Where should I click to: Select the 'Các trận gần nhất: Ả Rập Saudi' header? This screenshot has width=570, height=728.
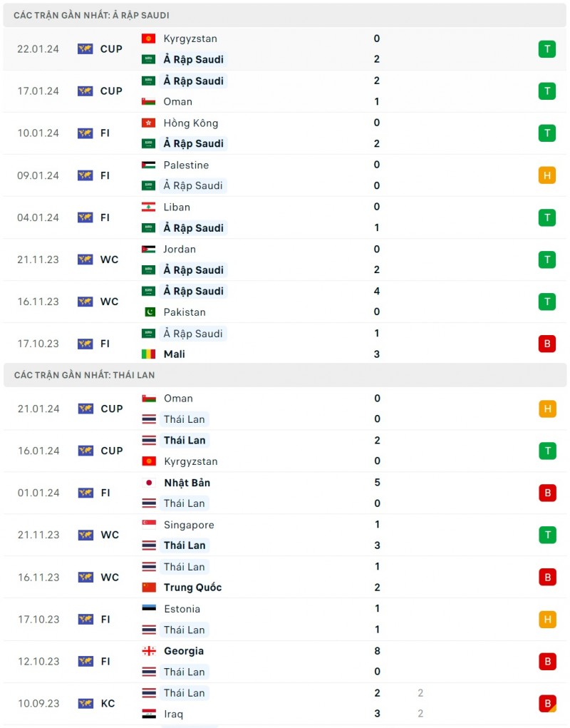pyautogui.click(x=91, y=15)
